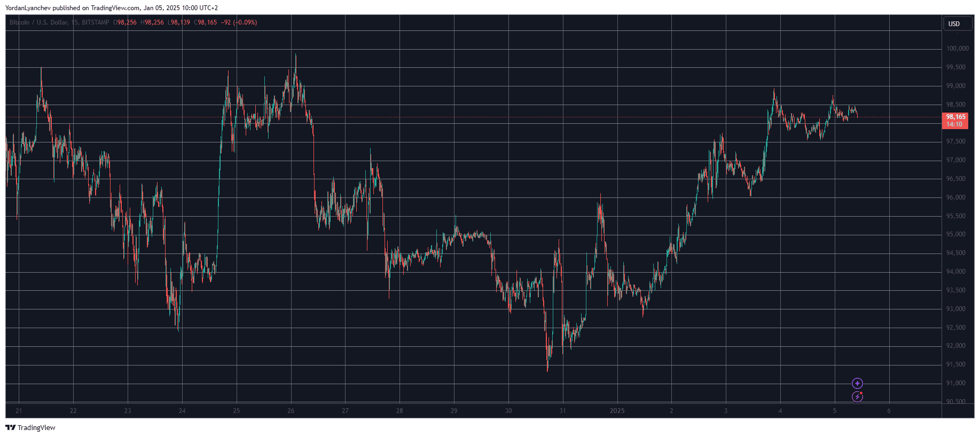Click the purple four-point star event icon
The width and height of the screenshot is (980, 437).
pyautogui.click(x=857, y=383)
